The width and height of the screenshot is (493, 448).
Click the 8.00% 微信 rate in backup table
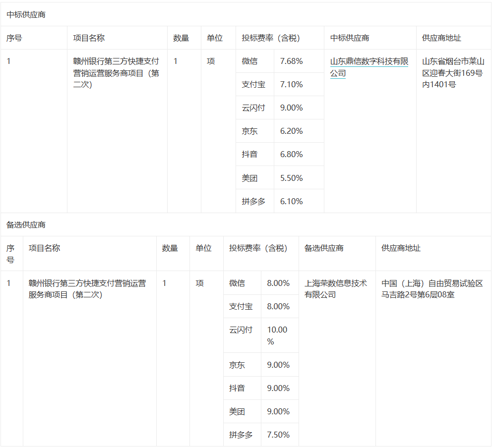click(x=278, y=283)
